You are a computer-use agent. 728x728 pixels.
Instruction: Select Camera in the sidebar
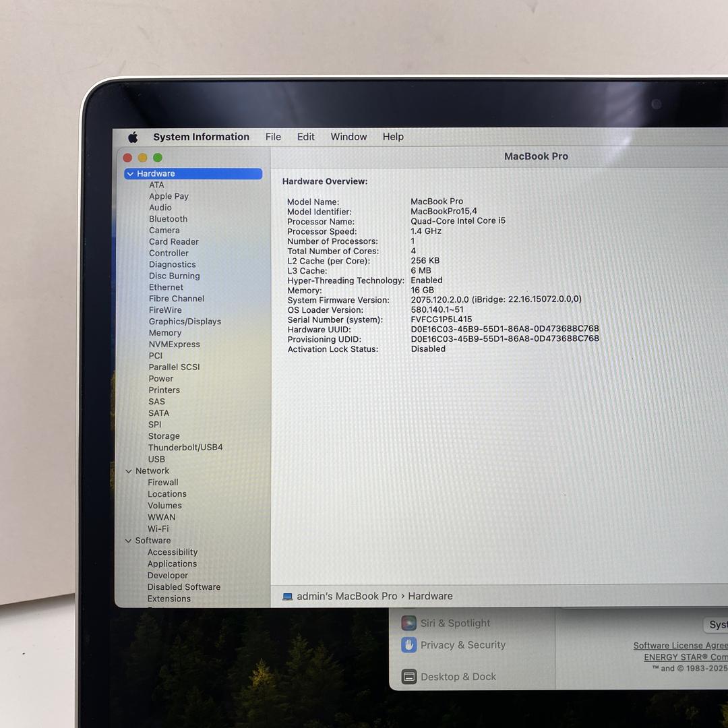coord(164,231)
